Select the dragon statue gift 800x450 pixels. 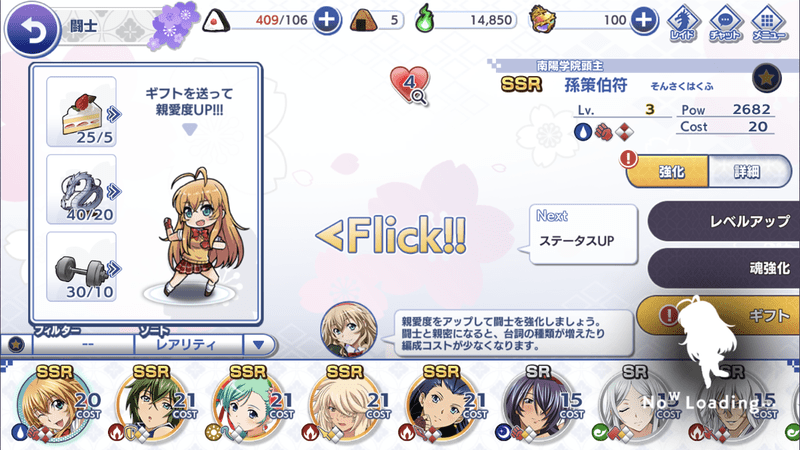82,189
